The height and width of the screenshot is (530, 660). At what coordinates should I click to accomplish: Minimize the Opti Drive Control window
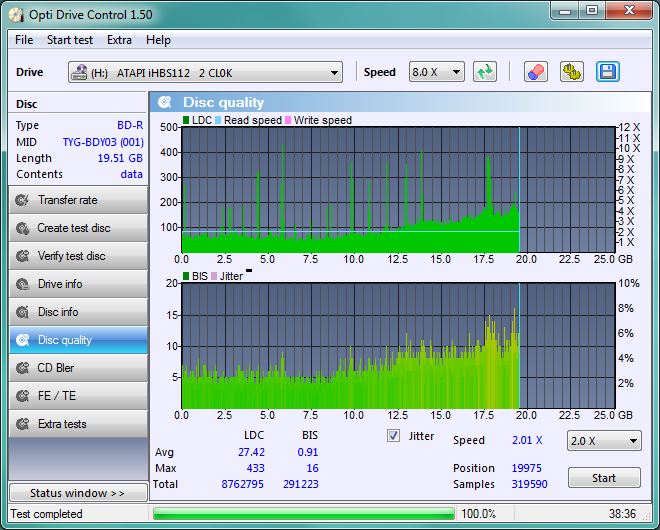565,11
